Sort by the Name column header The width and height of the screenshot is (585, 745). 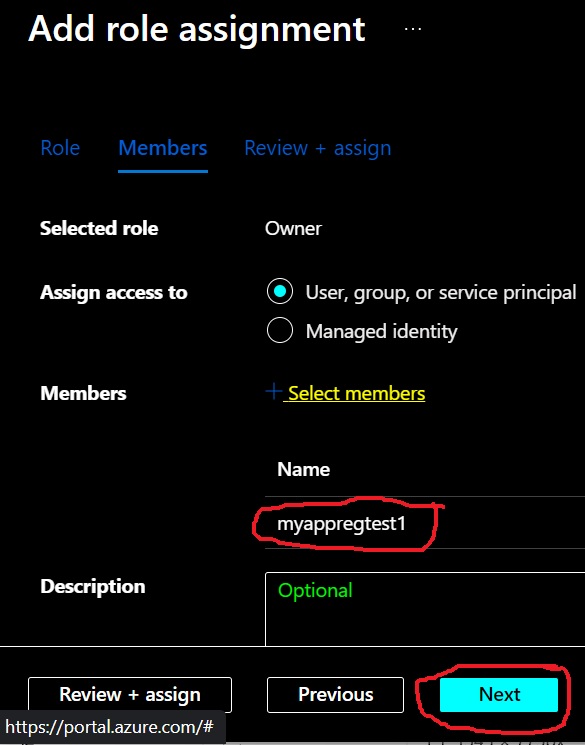[303, 469]
